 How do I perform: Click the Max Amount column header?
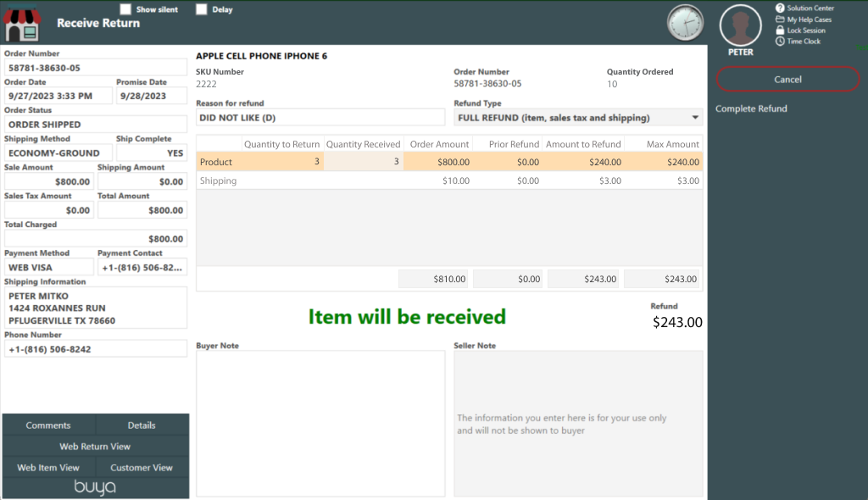[672, 144]
